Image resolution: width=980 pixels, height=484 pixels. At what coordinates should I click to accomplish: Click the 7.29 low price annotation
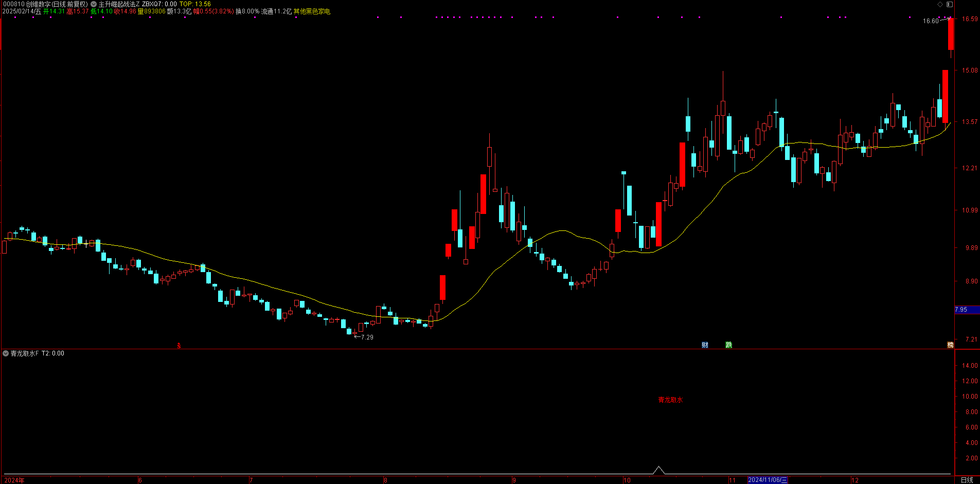[x=367, y=337]
